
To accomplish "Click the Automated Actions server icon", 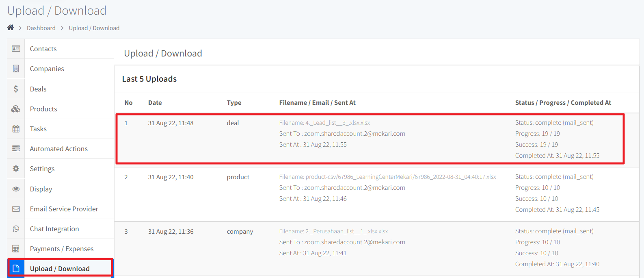I will coord(16,149).
